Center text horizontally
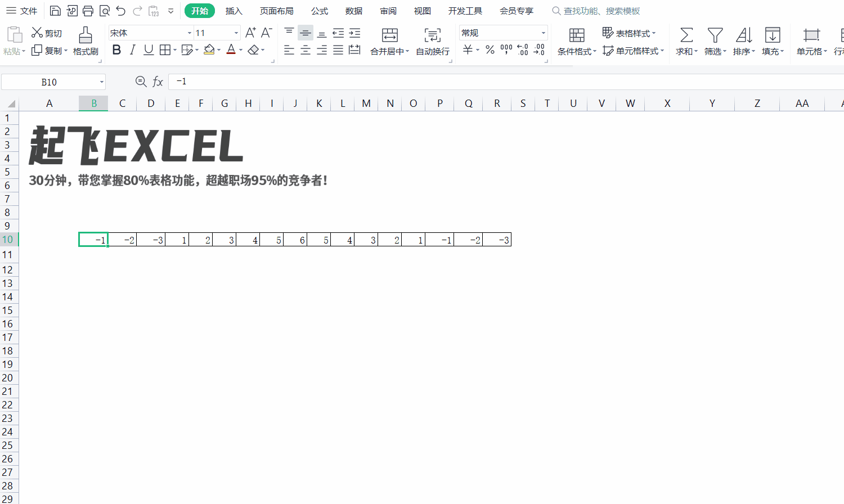 tap(306, 50)
